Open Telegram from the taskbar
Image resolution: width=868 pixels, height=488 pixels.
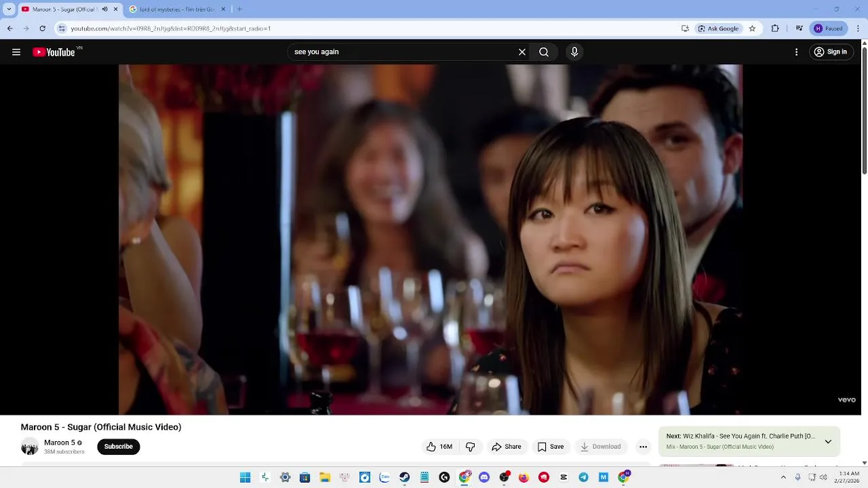click(583, 478)
